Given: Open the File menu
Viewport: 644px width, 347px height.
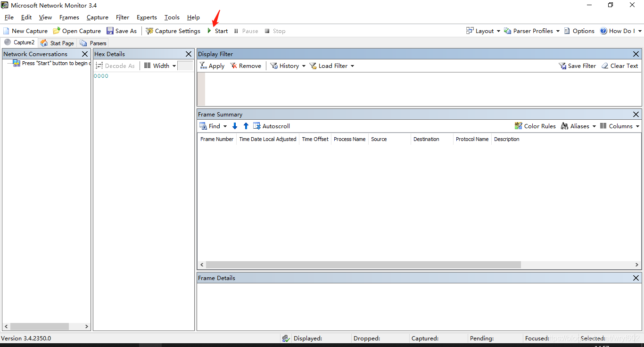Looking at the screenshot, I should click(9, 17).
